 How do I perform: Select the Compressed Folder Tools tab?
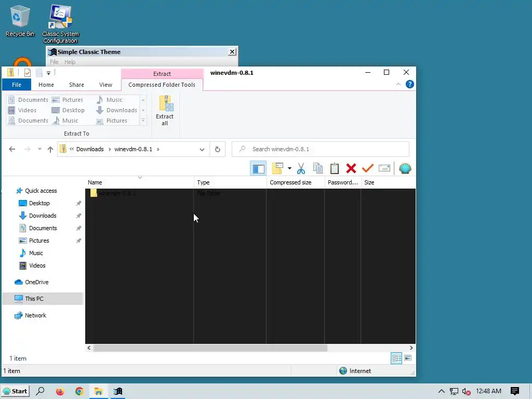tap(162, 85)
